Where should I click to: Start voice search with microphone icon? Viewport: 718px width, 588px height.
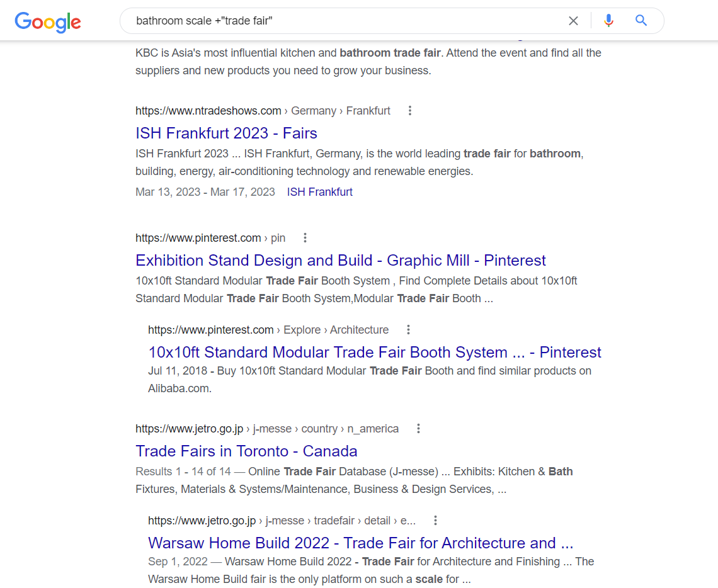point(608,21)
